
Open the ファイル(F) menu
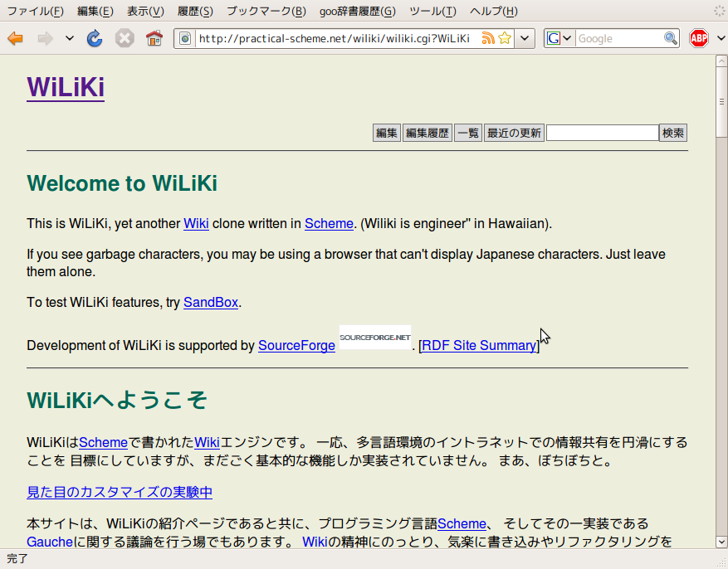36,11
